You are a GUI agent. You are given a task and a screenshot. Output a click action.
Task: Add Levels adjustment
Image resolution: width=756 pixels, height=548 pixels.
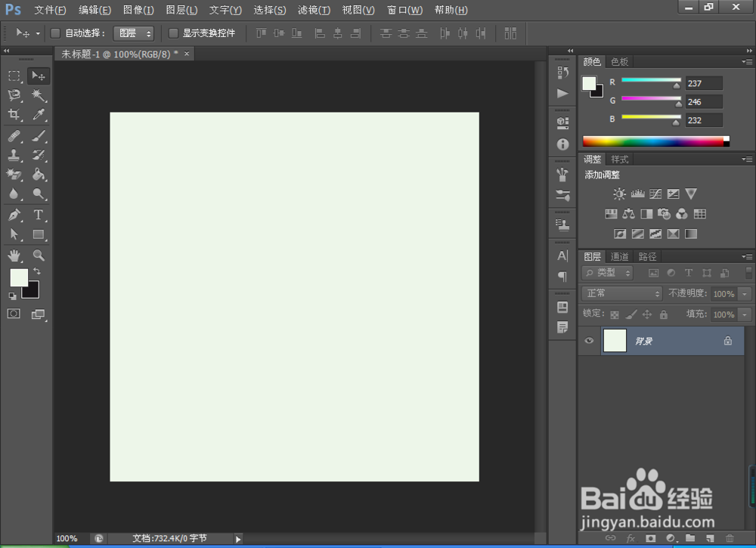(x=637, y=194)
